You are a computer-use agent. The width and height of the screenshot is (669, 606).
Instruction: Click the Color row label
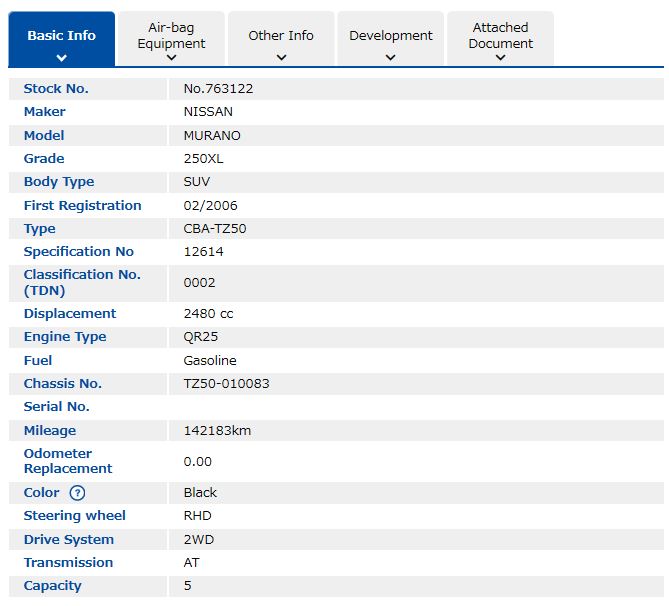coord(41,493)
